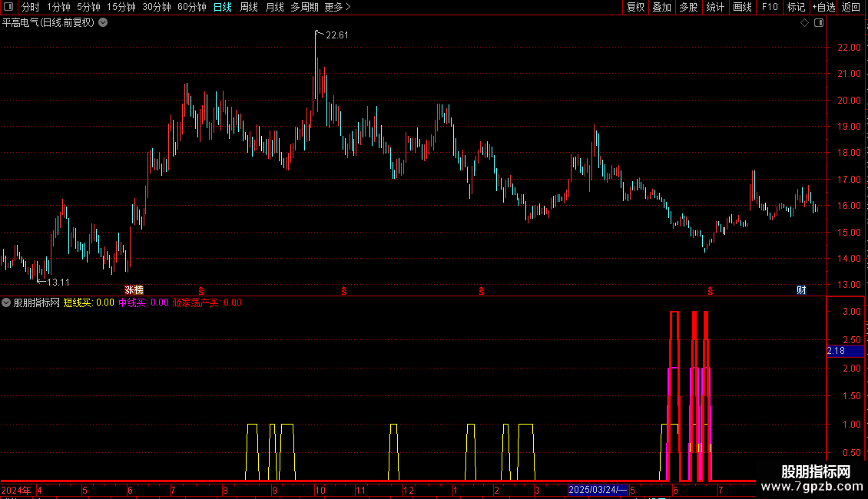
Task: Click 返回 to go back
Action: tap(851, 7)
